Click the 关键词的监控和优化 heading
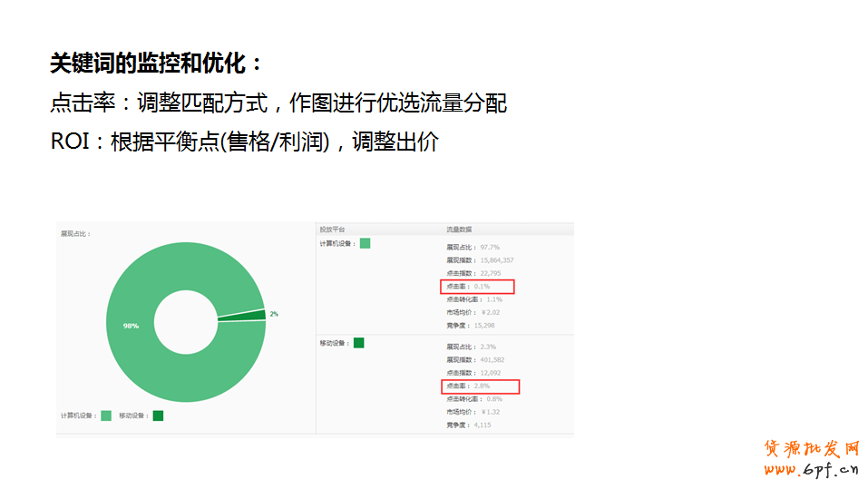868x489 pixels. (156, 64)
